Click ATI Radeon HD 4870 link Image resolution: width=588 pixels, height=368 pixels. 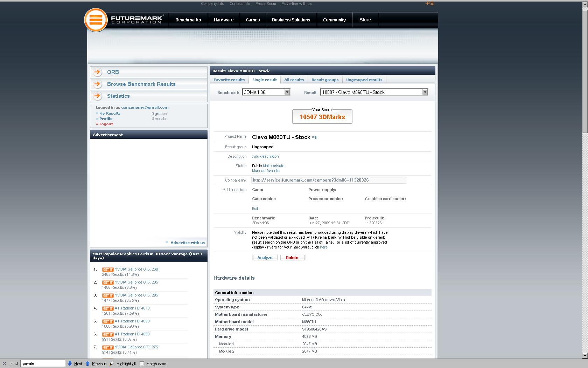[x=132, y=308]
